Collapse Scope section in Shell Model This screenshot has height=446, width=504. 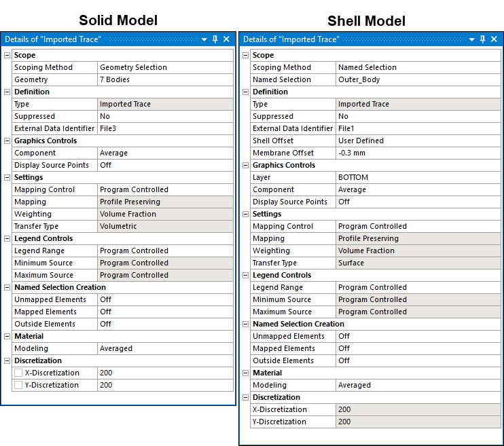(246, 55)
